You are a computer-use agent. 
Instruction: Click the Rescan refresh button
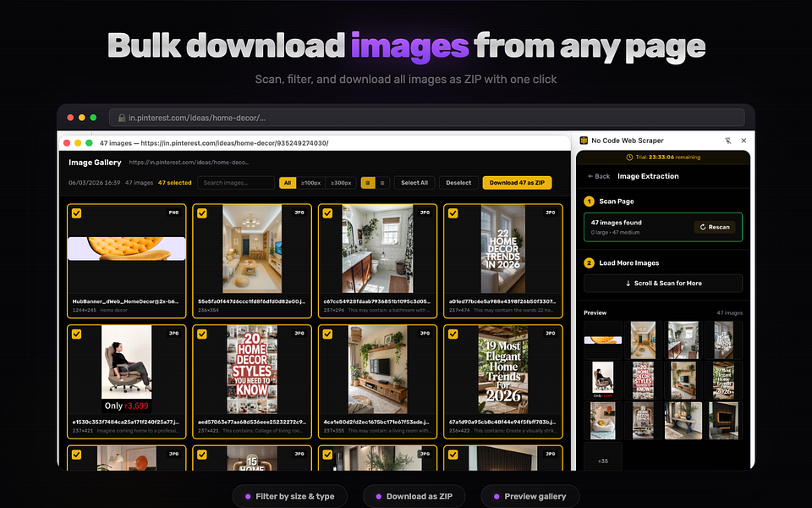point(715,227)
